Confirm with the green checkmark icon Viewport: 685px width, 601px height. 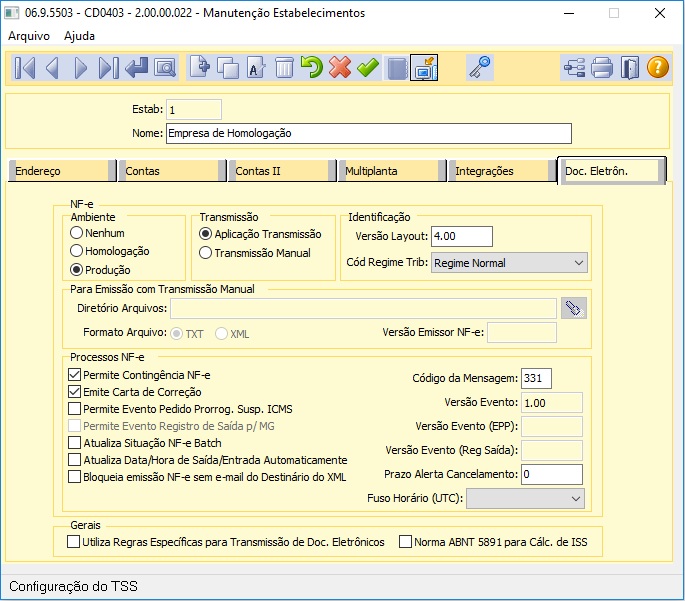[x=368, y=68]
